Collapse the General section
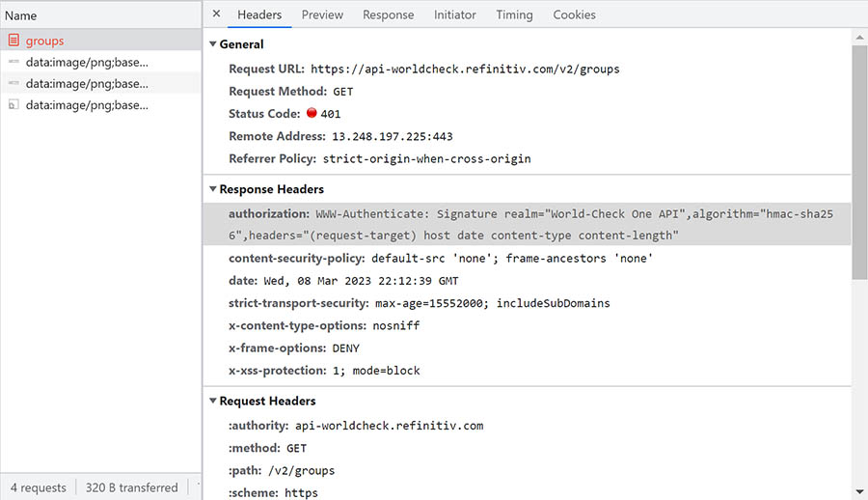868x500 pixels. tap(213, 44)
